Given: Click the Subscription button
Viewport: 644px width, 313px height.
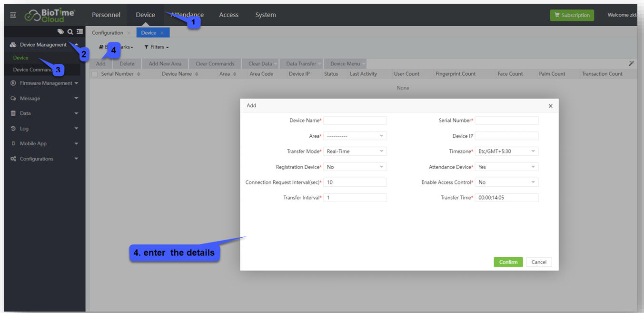Looking at the screenshot, I should tap(572, 15).
